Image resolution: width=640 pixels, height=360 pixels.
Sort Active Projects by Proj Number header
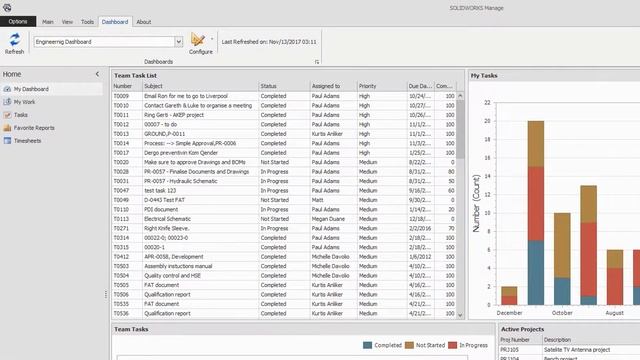point(520,340)
